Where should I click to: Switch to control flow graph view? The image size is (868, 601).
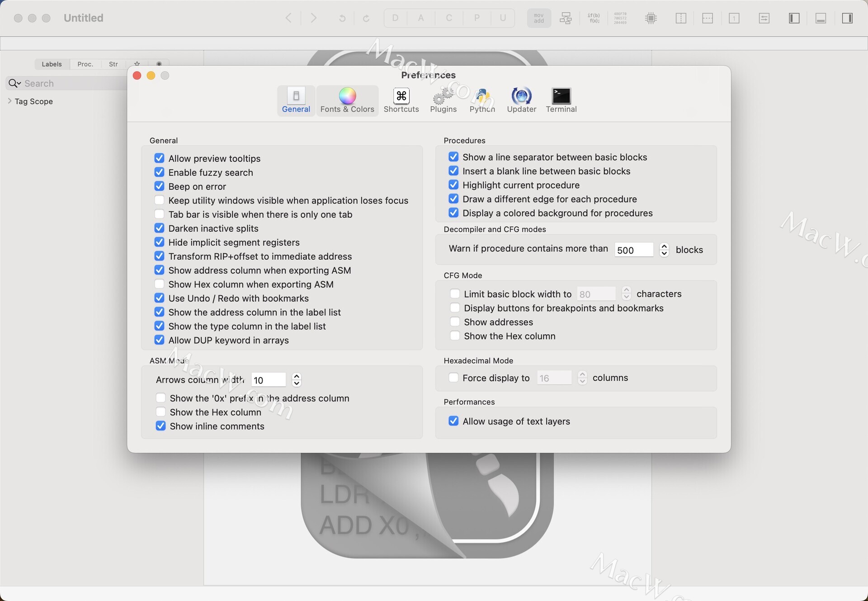(x=566, y=18)
